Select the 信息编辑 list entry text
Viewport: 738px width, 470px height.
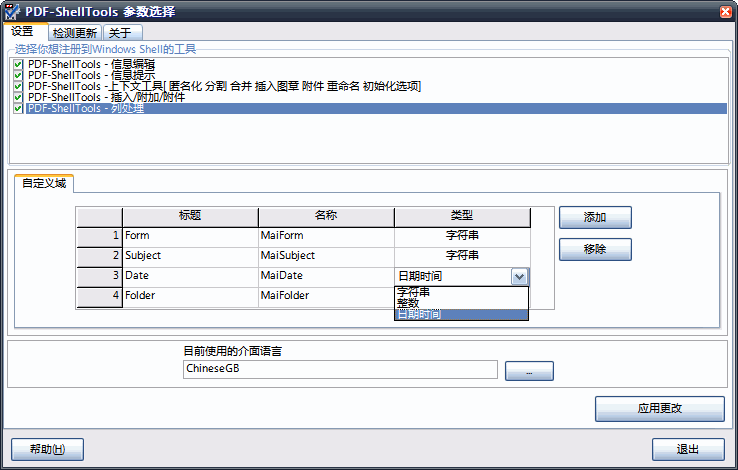(x=91, y=64)
